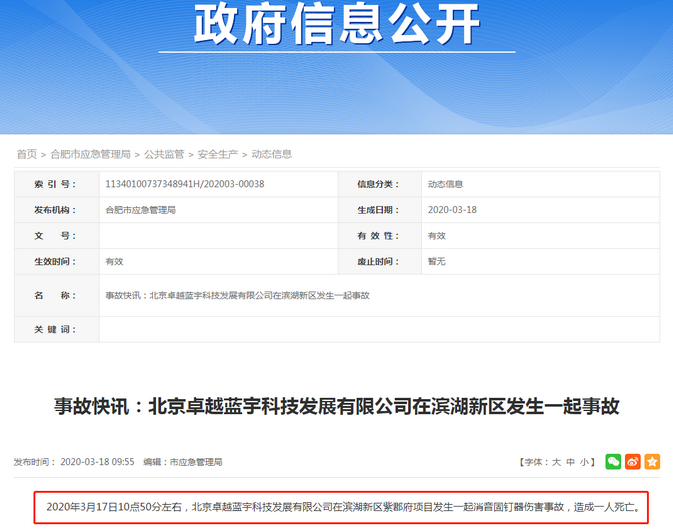
Task: Click the 政府信息公开 banner title
Action: (337, 24)
